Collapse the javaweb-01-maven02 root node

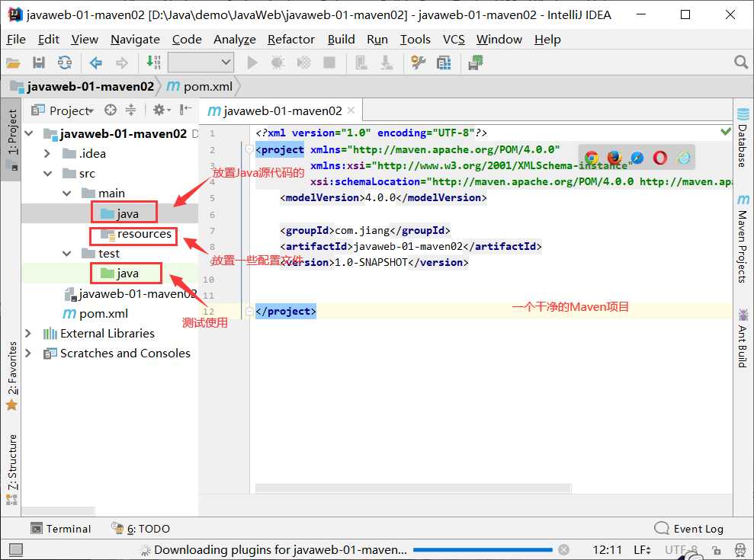[29, 133]
